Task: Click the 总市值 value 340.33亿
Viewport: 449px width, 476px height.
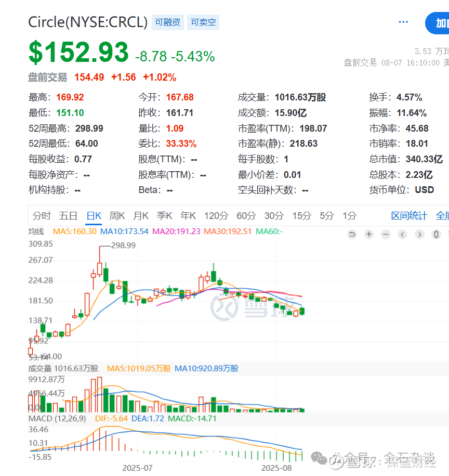Action: coord(424,159)
